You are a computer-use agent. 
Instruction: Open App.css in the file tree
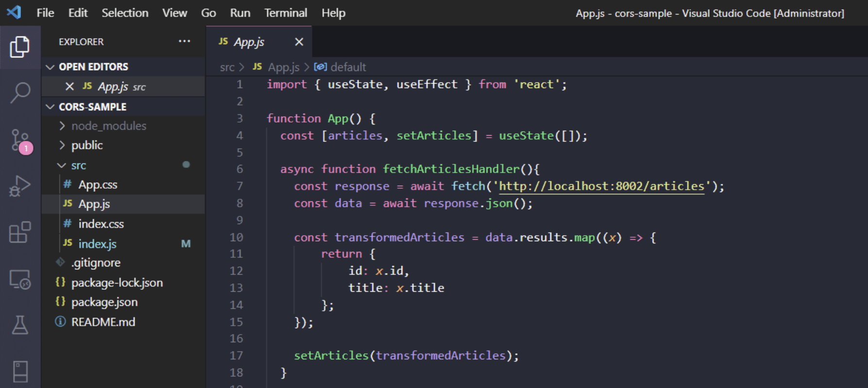point(98,185)
